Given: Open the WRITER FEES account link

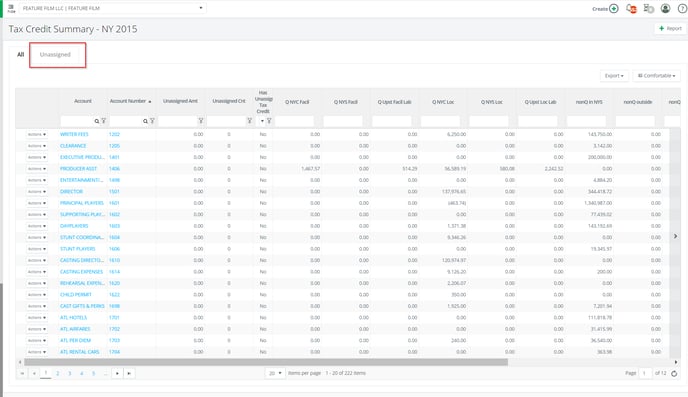Looking at the screenshot, I should click(74, 134).
